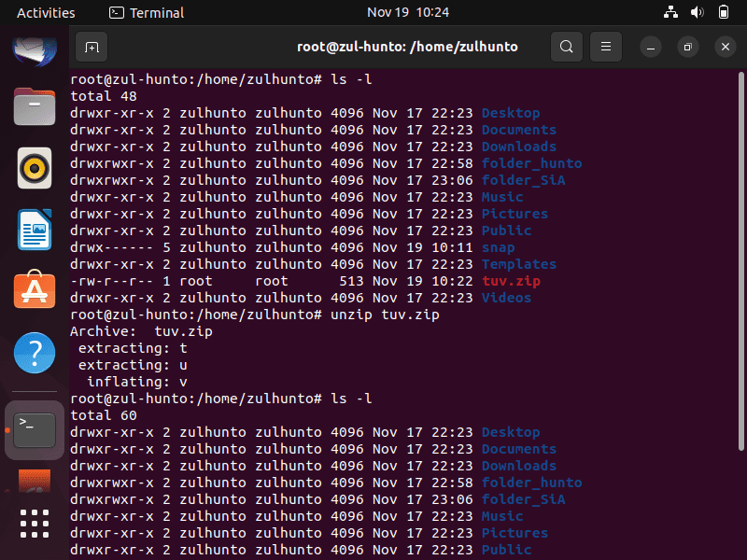Open the clock and calendar panel
The width and height of the screenshot is (747, 560).
click(408, 12)
